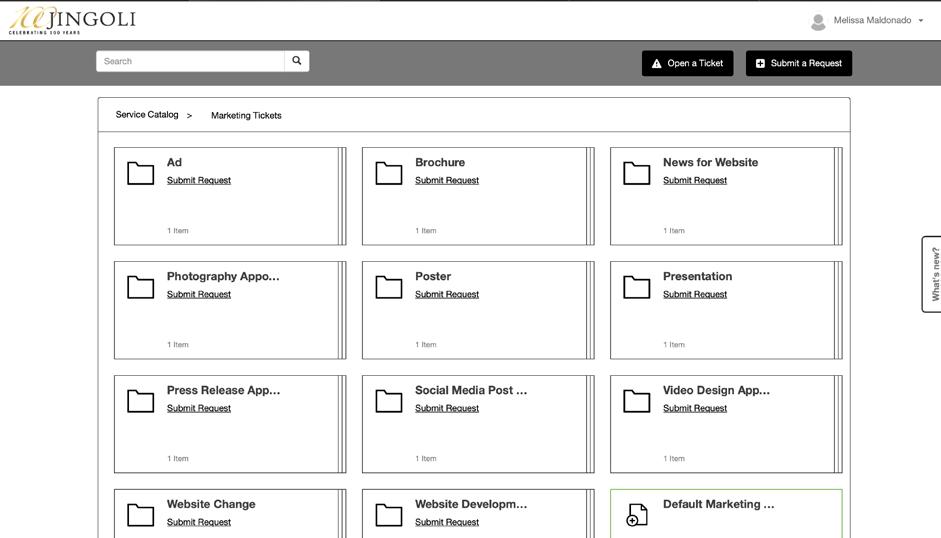The height and width of the screenshot is (538, 941).
Task: Click Submit Request under Press Release App...
Action: click(x=199, y=408)
